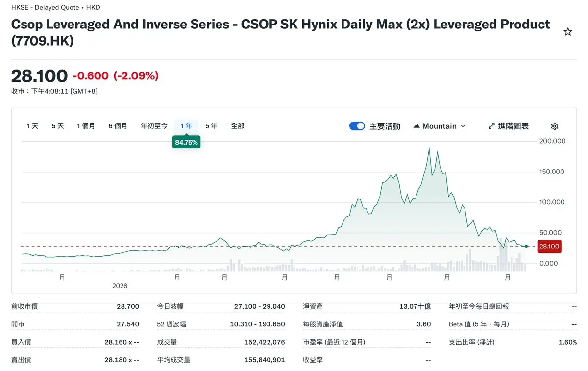
Task: Select the 全部 time range
Action: point(238,126)
